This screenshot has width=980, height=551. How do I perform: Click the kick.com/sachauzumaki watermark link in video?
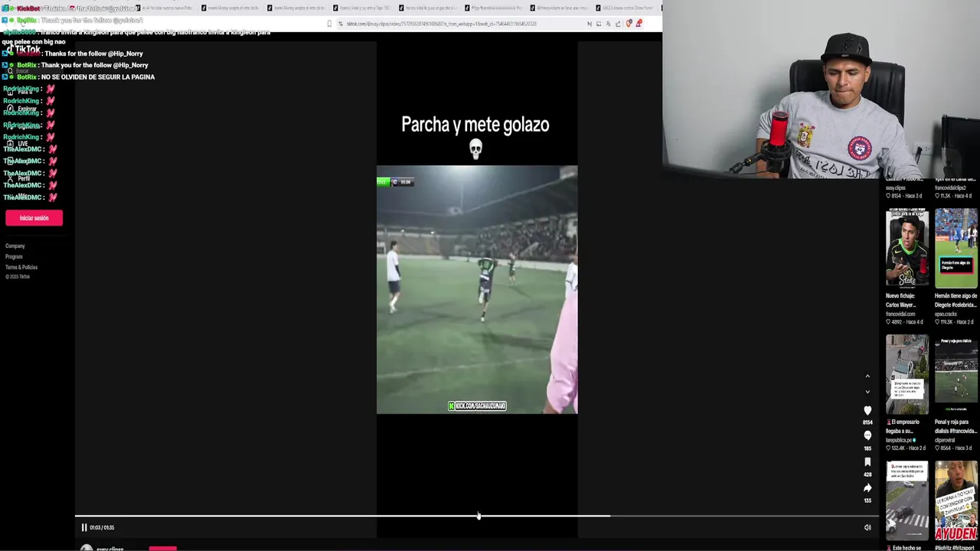point(477,406)
